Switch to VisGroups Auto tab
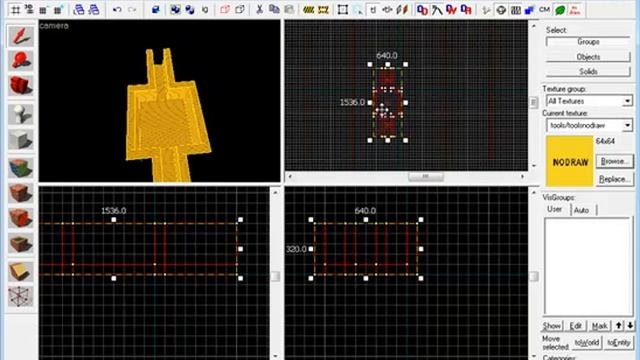640x360 pixels. (x=582, y=210)
